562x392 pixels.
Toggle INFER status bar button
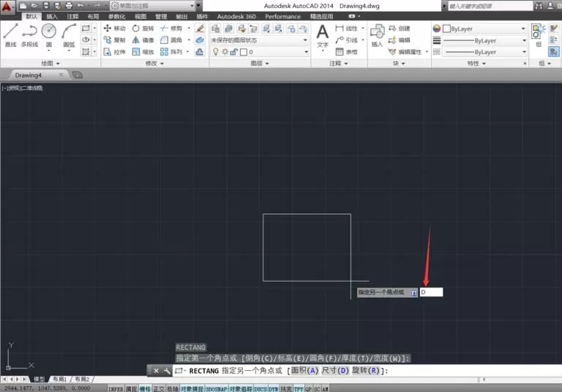[116, 389]
